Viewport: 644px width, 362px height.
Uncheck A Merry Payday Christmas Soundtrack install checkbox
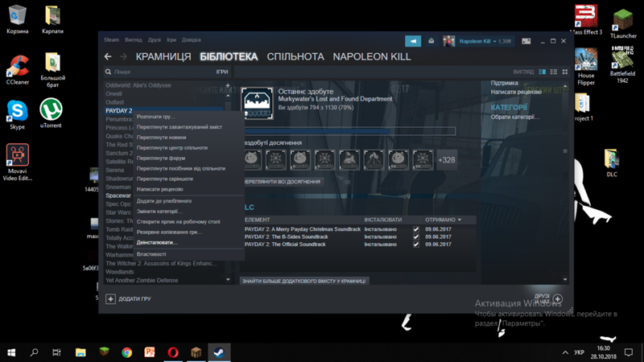[x=416, y=229]
